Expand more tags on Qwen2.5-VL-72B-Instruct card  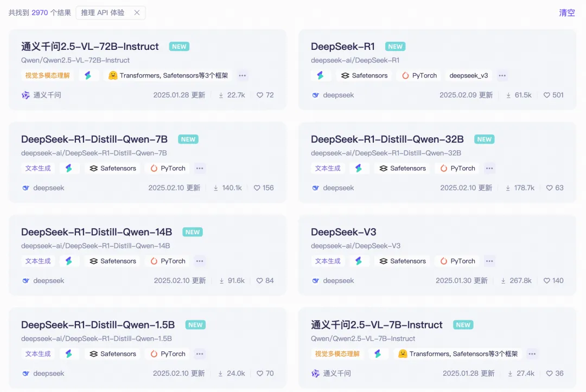pyautogui.click(x=242, y=75)
